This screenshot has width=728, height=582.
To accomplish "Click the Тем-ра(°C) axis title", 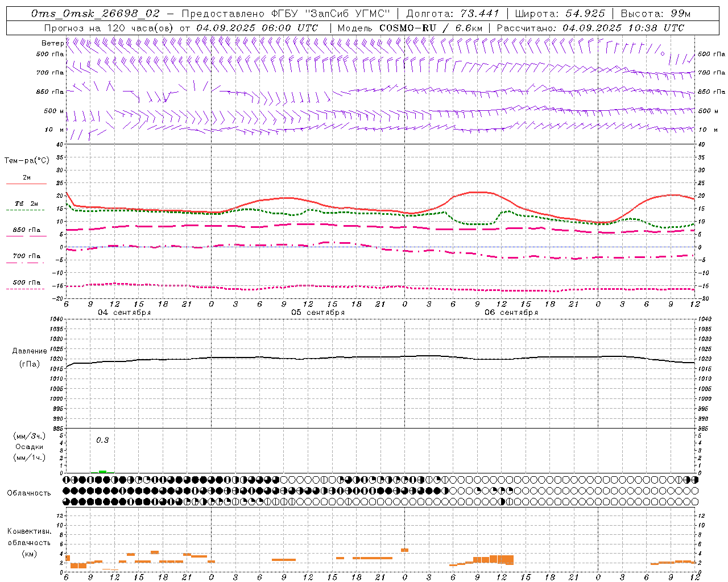I will pos(27,161).
